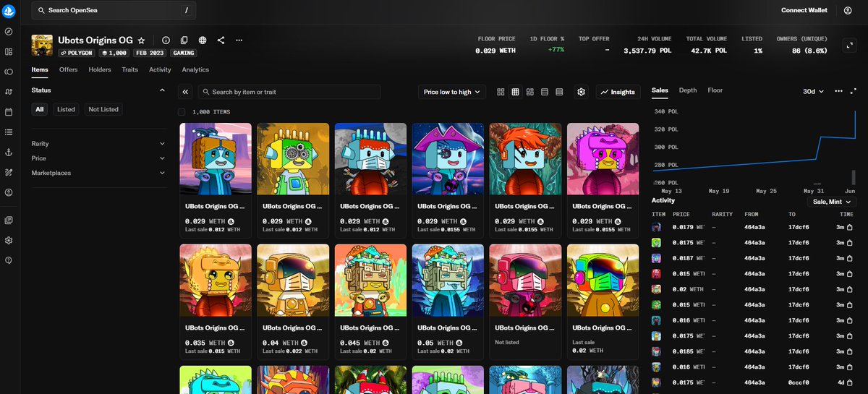Open the Not listed NFT card
Image resolution: width=868 pixels, height=394 pixels.
[525, 301]
